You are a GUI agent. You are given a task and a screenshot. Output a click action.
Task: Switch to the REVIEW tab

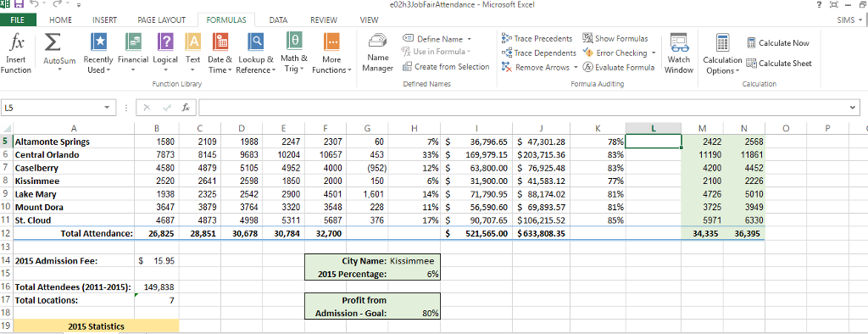(324, 20)
